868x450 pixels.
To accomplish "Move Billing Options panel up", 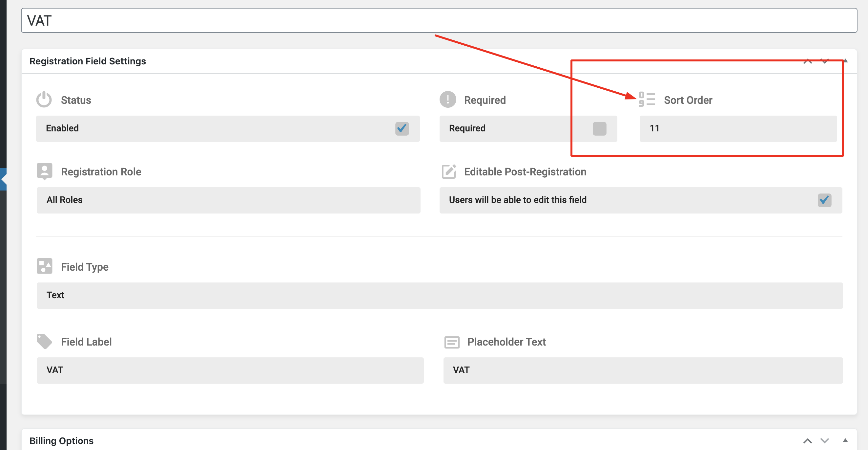I will pos(808,440).
